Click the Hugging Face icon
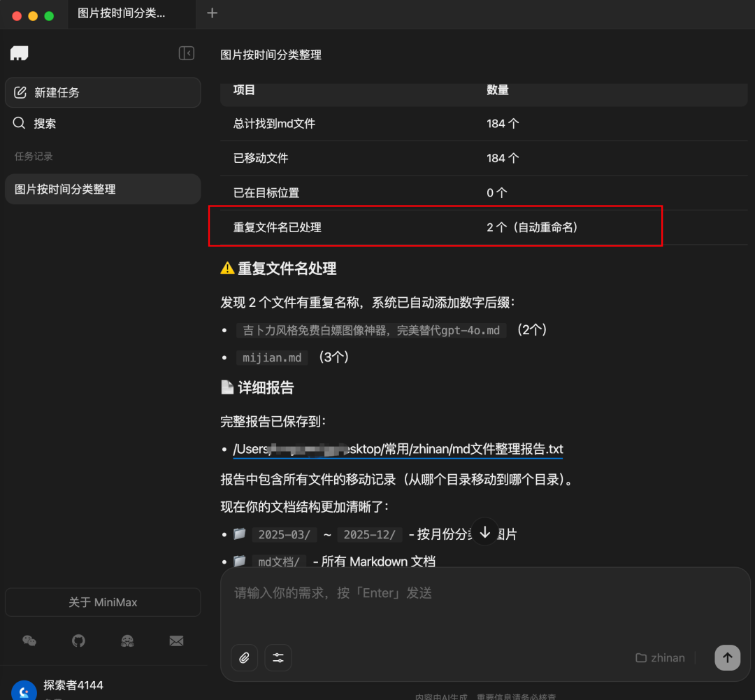The width and height of the screenshot is (755, 700). [127, 641]
